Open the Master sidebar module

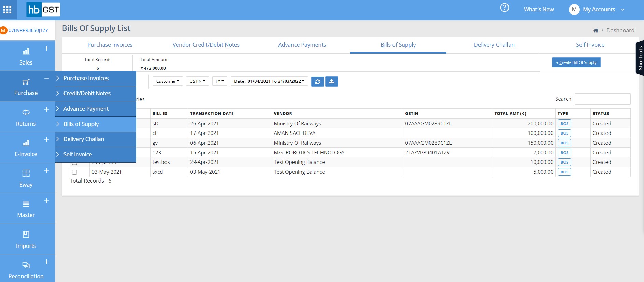tap(26, 209)
